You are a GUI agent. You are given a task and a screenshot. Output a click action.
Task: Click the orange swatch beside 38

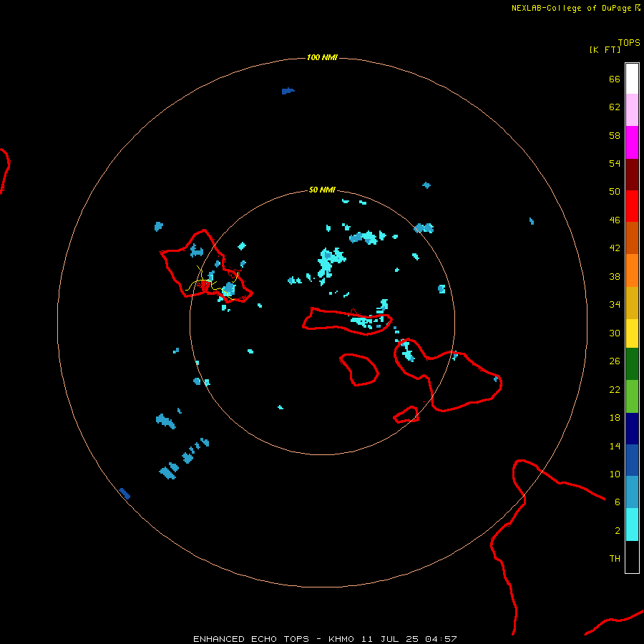click(632, 270)
